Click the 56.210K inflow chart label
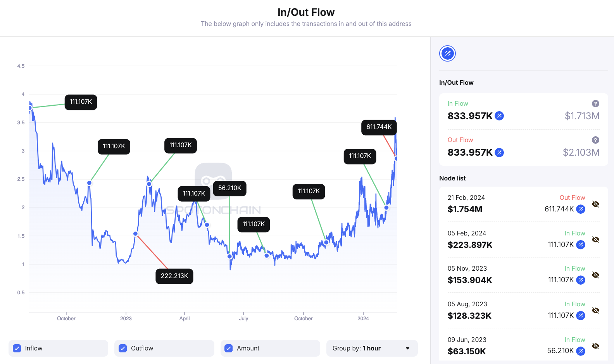The image size is (614, 364). tap(229, 188)
